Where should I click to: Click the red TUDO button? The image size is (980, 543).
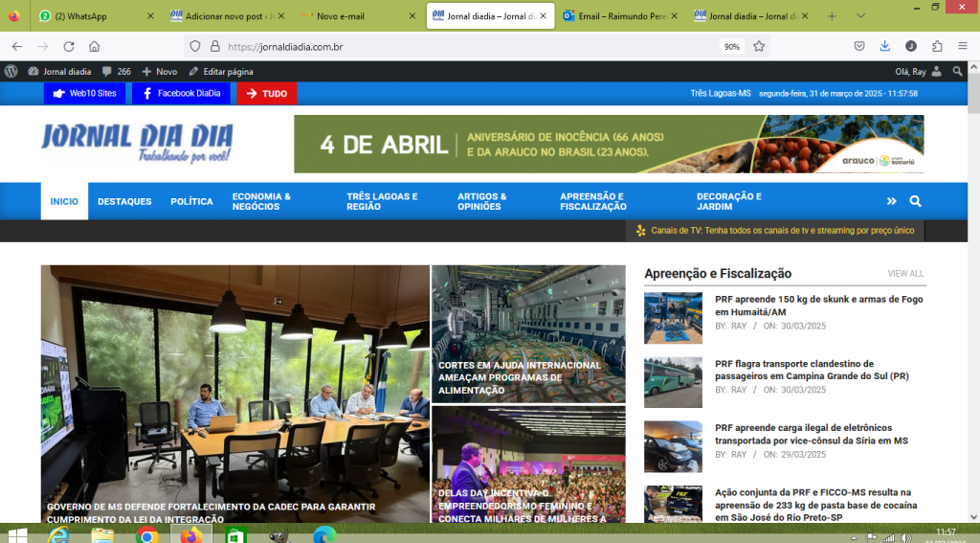[267, 93]
